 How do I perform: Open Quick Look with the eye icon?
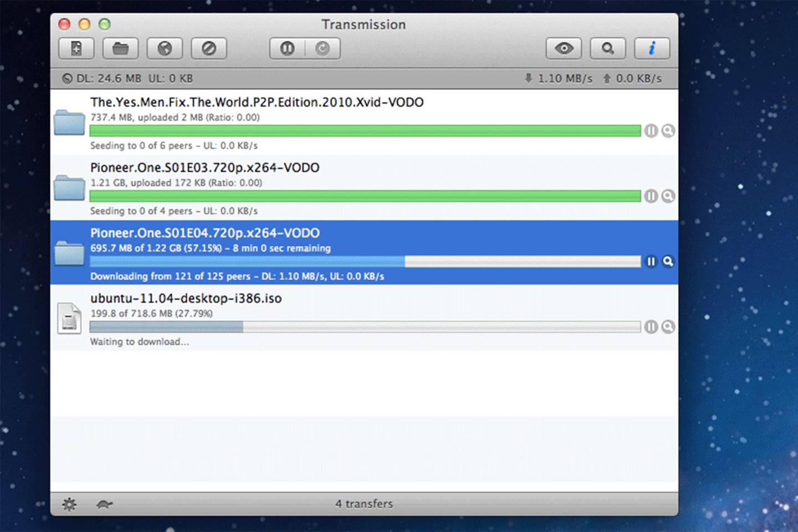click(x=564, y=49)
